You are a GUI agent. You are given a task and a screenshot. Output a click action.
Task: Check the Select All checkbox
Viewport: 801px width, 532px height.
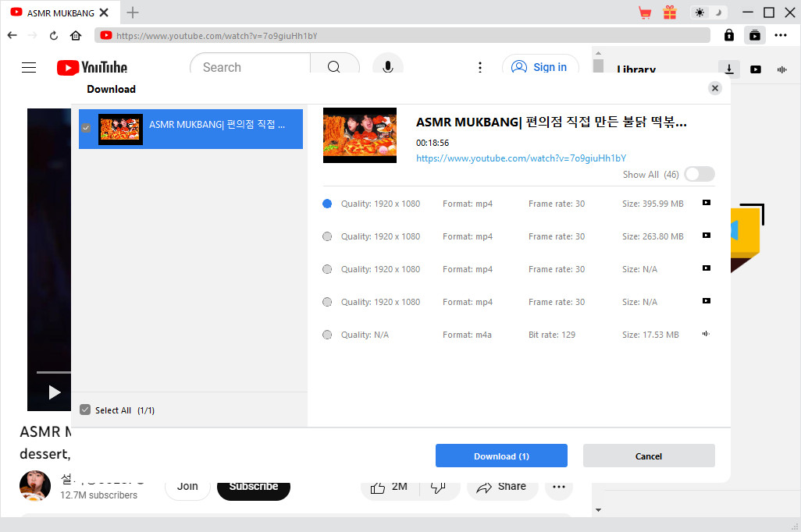(86, 410)
